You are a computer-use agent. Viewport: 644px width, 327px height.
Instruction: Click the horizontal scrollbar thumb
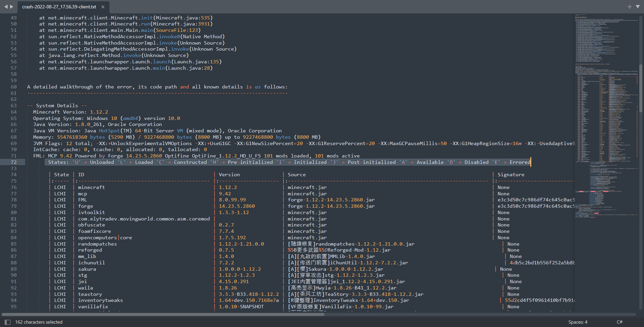163,314
